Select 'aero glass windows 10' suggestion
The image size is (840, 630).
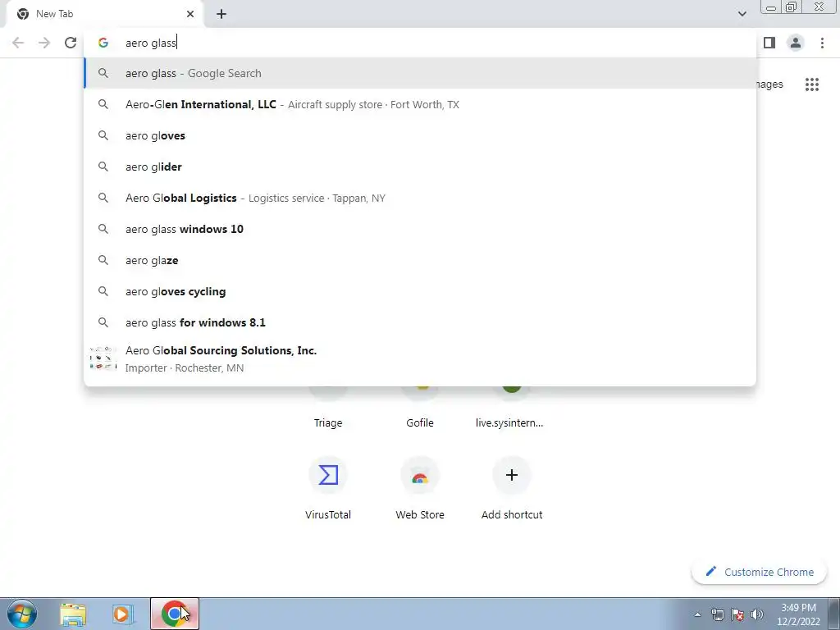coord(420,229)
